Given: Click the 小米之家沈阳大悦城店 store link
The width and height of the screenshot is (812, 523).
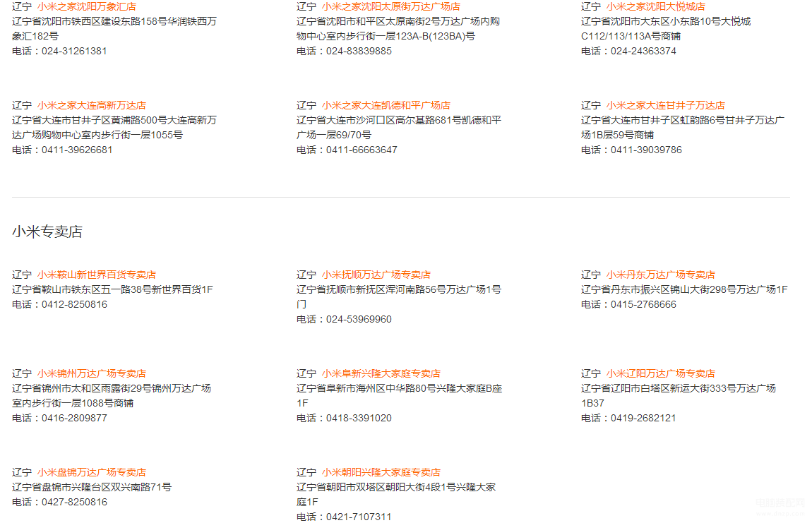Looking at the screenshot, I should coord(656,7).
